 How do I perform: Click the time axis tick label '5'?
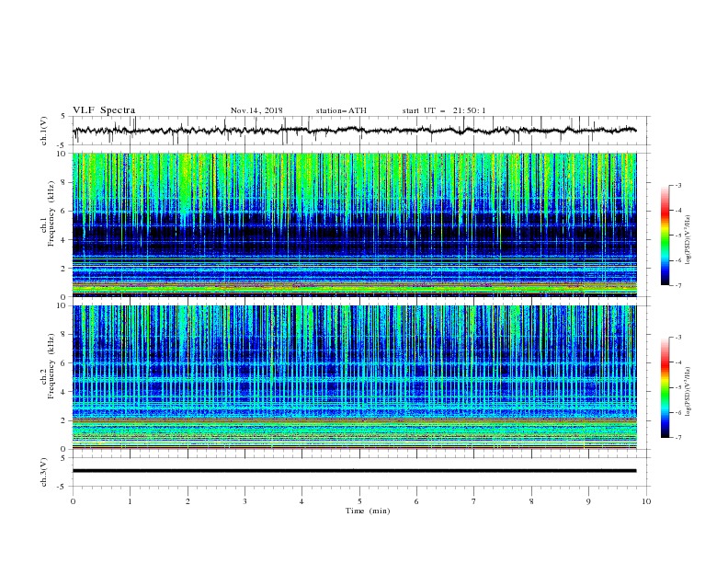359,501
